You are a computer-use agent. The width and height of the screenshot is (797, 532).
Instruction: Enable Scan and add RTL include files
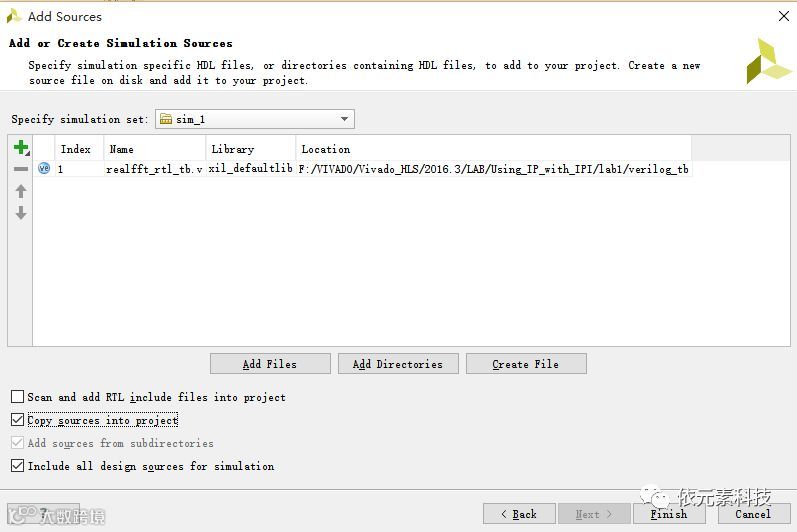click(18, 397)
